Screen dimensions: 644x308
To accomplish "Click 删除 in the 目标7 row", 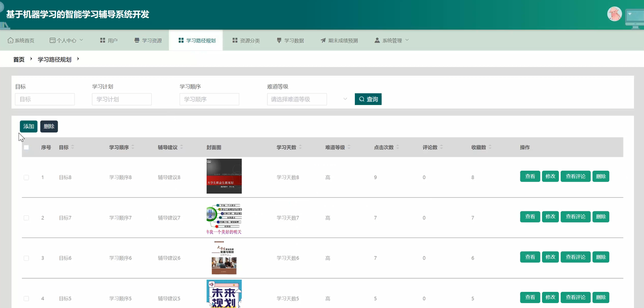I will 601,217.
